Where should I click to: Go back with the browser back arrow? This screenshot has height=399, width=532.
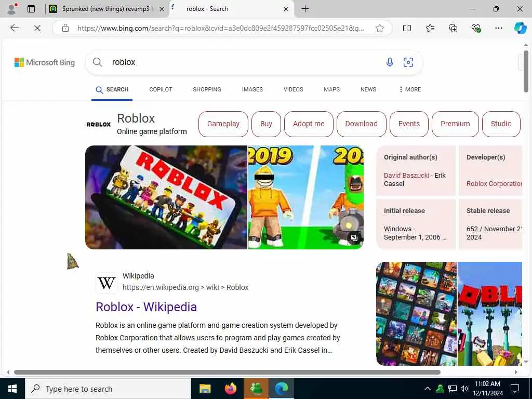[14, 28]
